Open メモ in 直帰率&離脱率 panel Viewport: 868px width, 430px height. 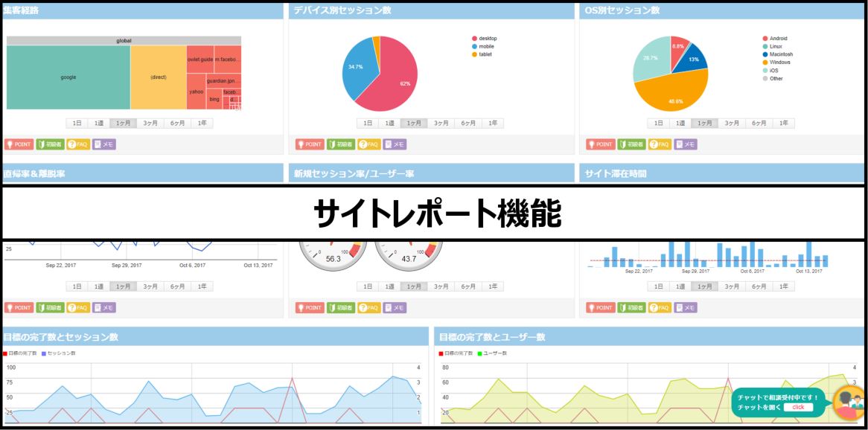104,308
